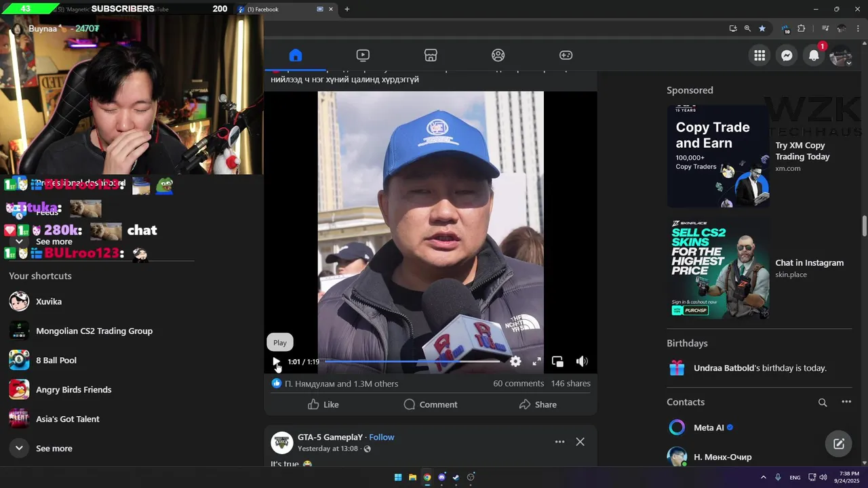Screen dimensions: 868x488
Task: Open the Groups tab
Action: (498, 56)
